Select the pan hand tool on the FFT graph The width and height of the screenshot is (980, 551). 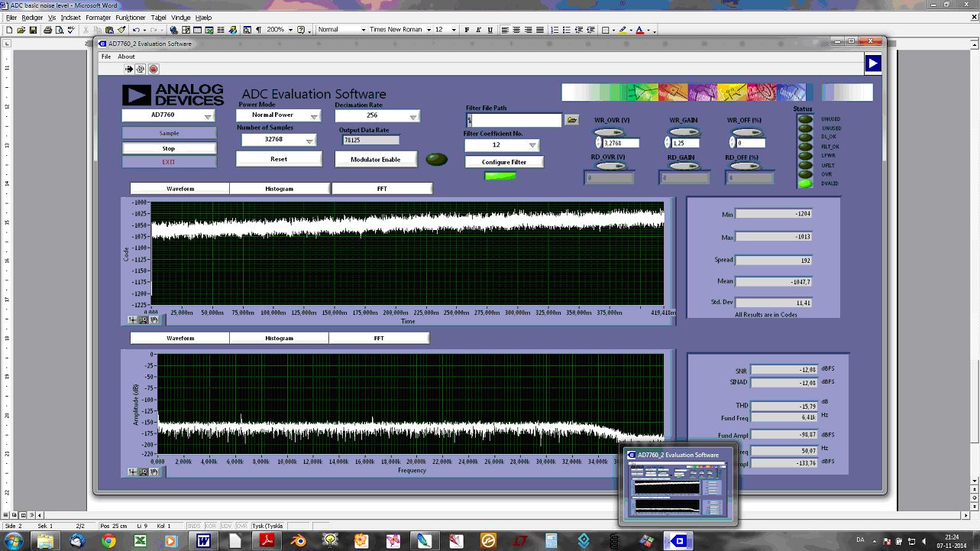point(154,472)
